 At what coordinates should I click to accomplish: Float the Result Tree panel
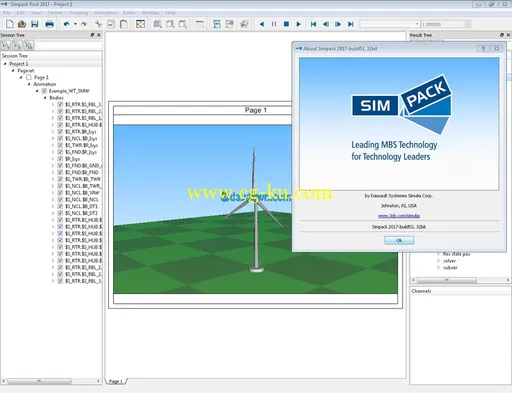point(502,35)
